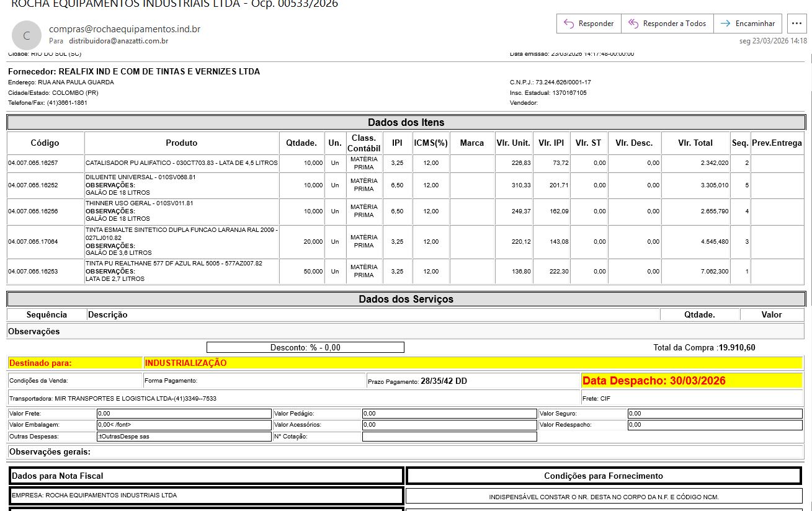Click the Dados dos Itens section header
The height and width of the screenshot is (511, 812).
click(x=406, y=123)
